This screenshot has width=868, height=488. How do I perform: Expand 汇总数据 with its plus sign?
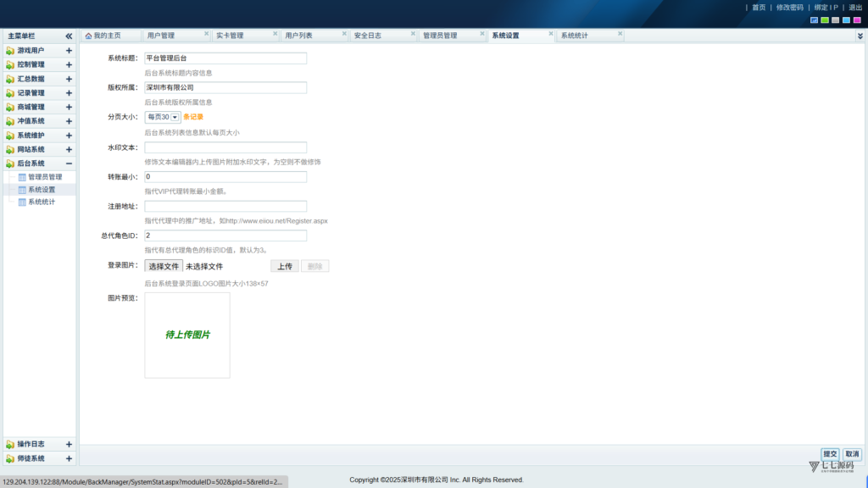pyautogui.click(x=69, y=79)
